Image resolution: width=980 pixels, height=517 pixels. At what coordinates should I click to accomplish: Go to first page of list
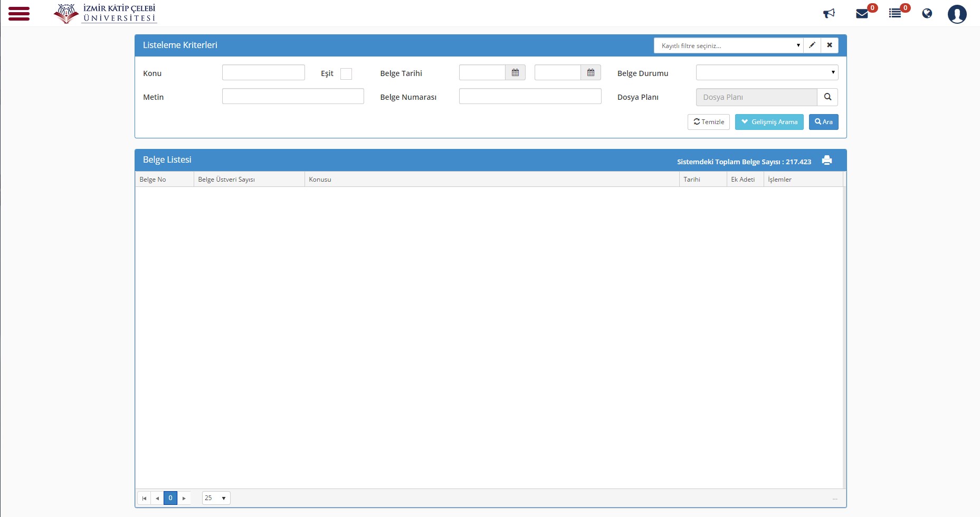[x=144, y=498]
